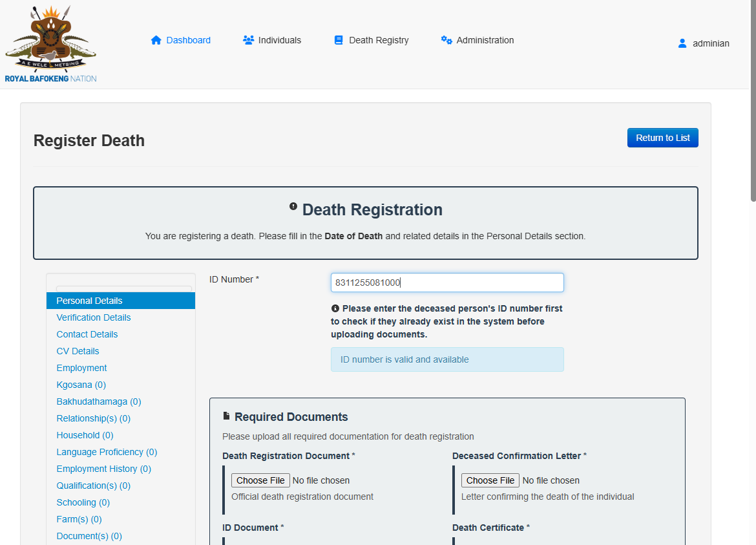Choose file for Deceased Confirmation Letter
The width and height of the screenshot is (756, 545).
[x=490, y=480]
